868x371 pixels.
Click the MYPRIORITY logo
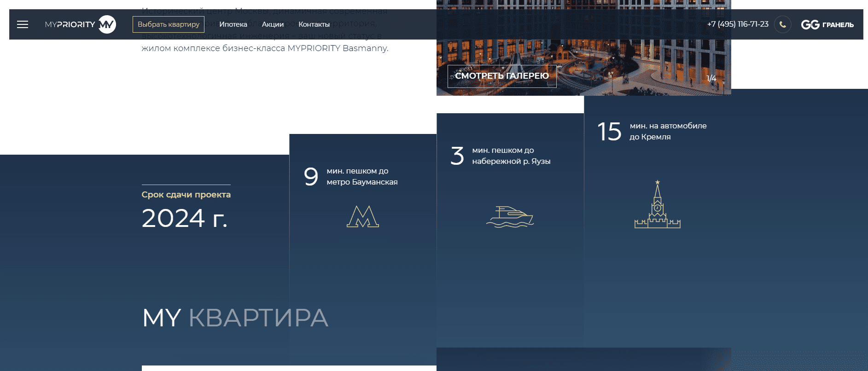point(70,24)
